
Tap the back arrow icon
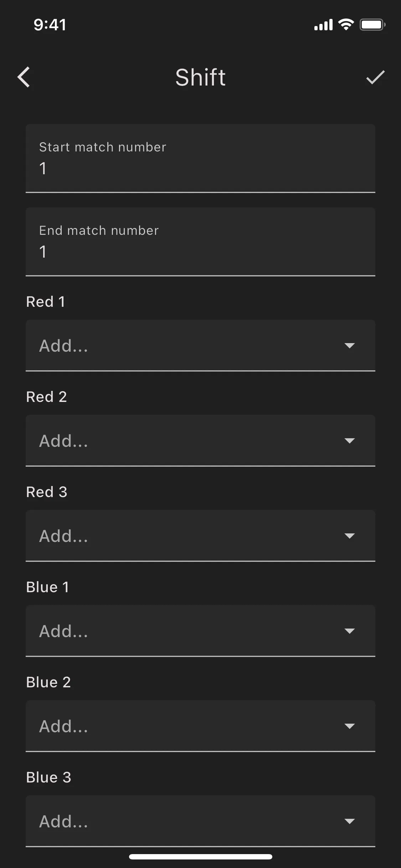pos(24,77)
